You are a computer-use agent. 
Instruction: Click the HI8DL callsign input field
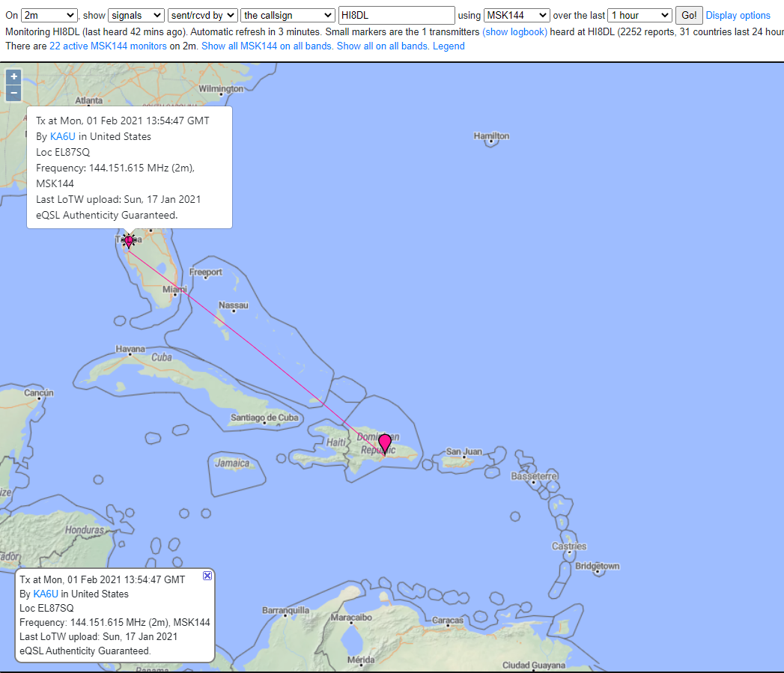pos(396,15)
